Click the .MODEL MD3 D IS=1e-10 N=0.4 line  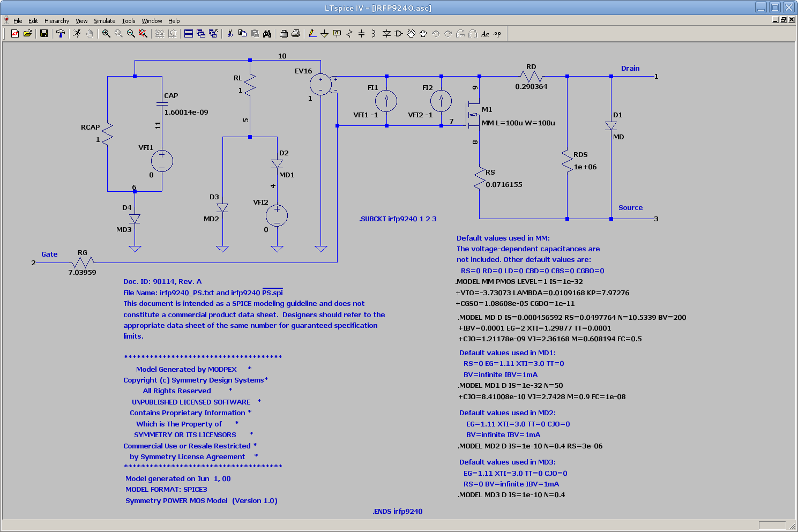click(x=511, y=494)
